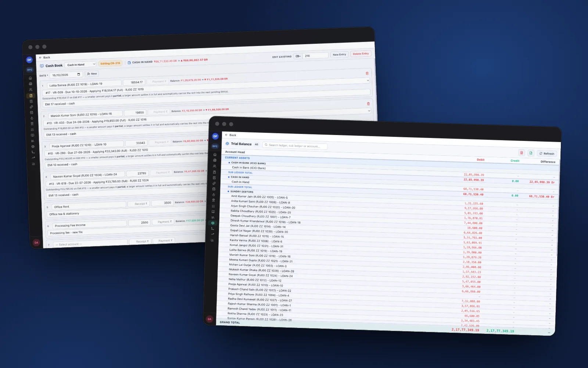
Task: Click the New Entry button
Action: [x=339, y=54]
